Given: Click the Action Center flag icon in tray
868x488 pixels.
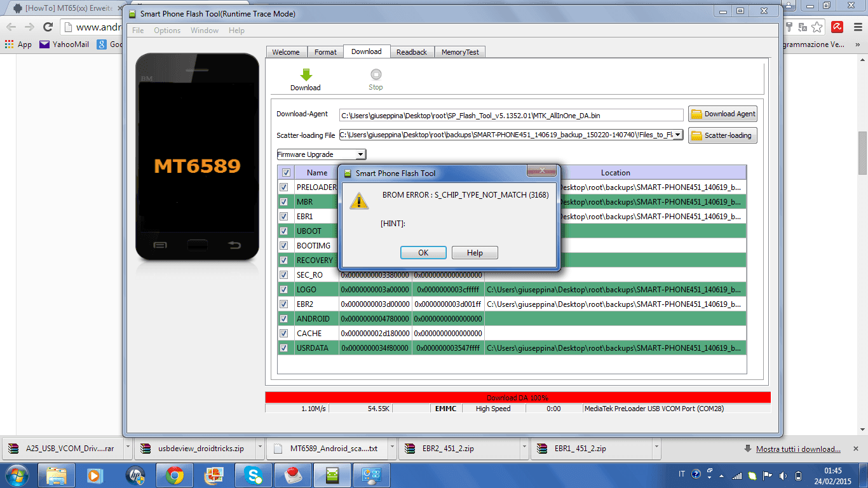Looking at the screenshot, I should (x=768, y=475).
